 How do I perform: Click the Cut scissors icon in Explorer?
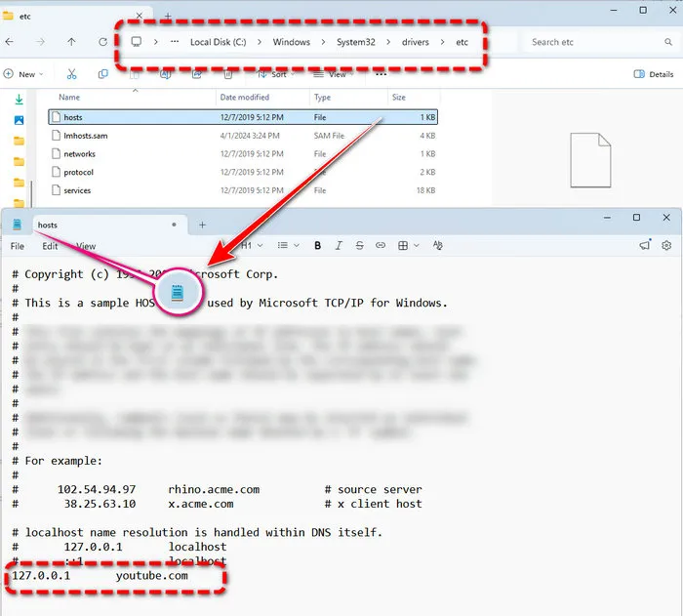point(71,74)
